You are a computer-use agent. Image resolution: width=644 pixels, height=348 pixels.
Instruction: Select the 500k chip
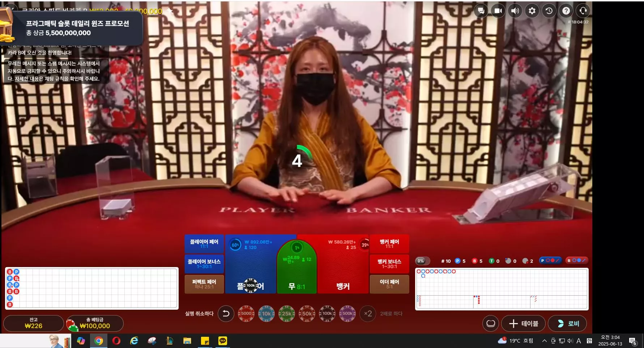click(347, 314)
